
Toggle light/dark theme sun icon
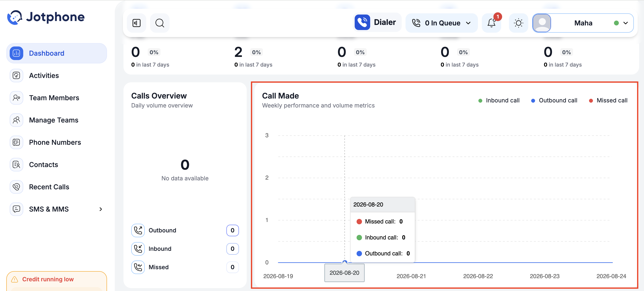[519, 23]
